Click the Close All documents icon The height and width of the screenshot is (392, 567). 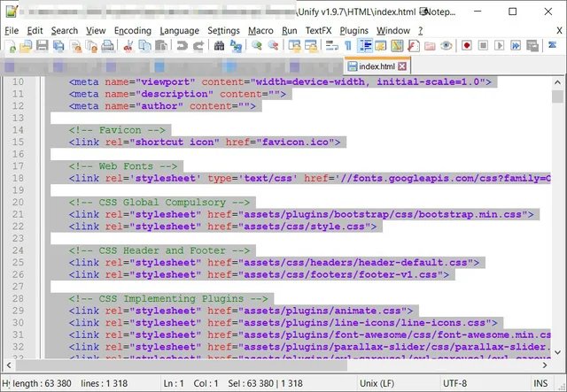91,46
